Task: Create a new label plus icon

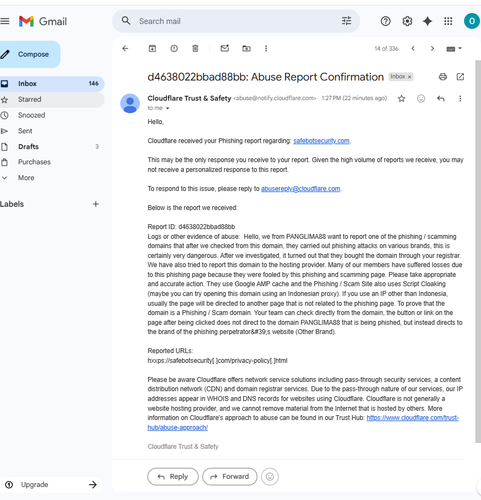Action: [96, 204]
